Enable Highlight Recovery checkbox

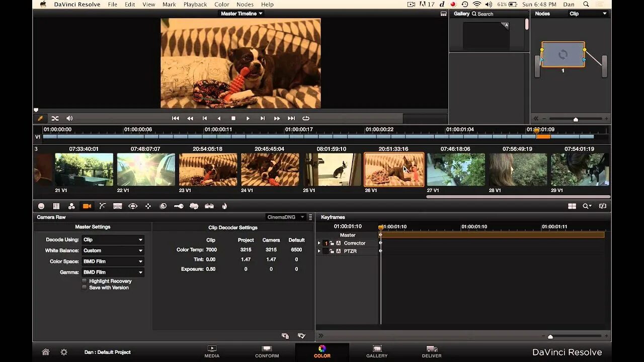[x=84, y=281]
